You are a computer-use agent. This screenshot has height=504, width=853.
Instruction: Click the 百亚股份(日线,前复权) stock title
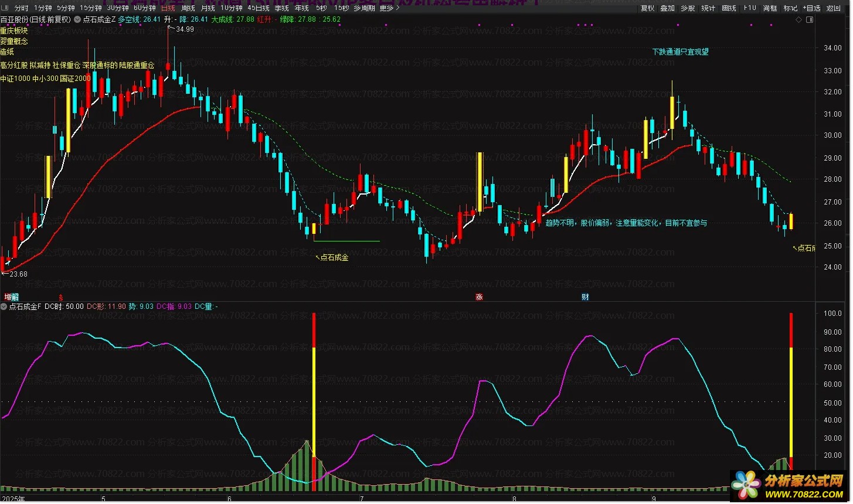[36, 19]
